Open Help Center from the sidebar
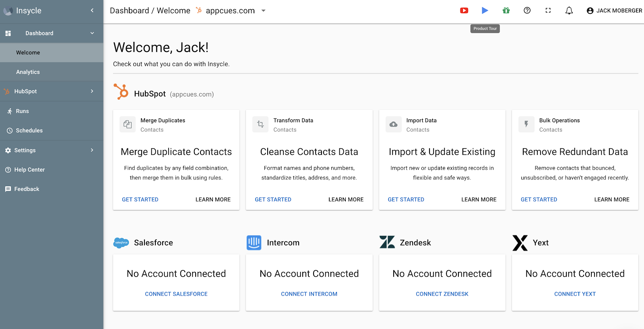This screenshot has width=644, height=329. pos(52,170)
